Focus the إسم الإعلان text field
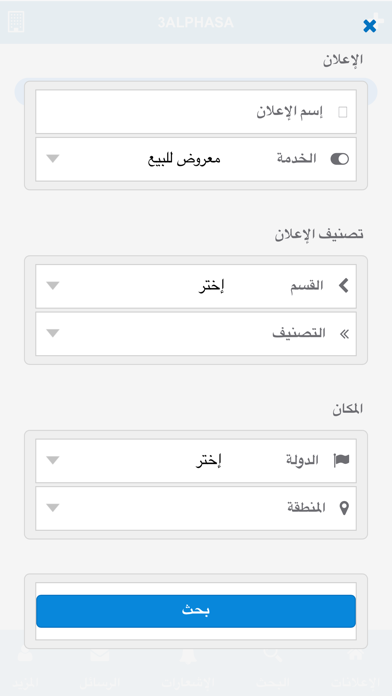Image resolution: width=392 pixels, height=696 pixels. (196, 111)
